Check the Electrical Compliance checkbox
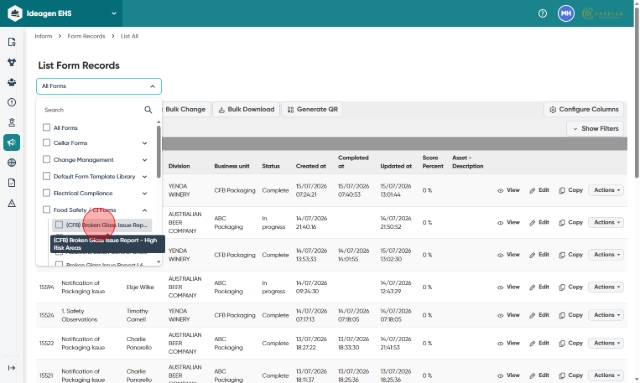This screenshot has height=383, width=640. 47,193
